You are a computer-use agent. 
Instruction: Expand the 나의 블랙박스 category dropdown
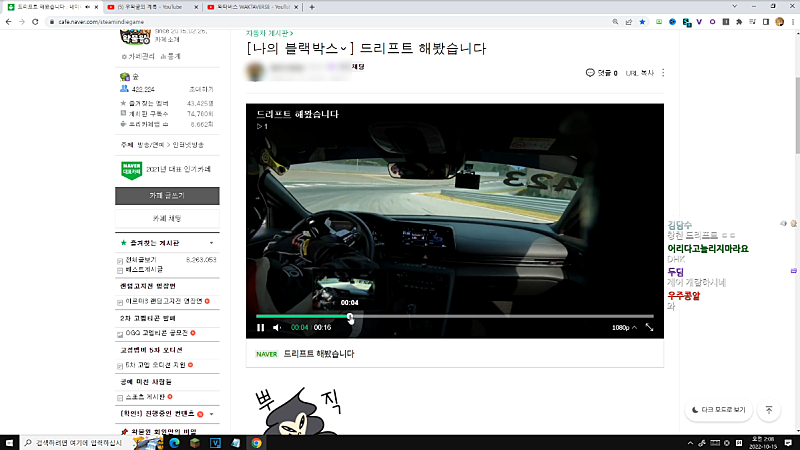[343, 49]
